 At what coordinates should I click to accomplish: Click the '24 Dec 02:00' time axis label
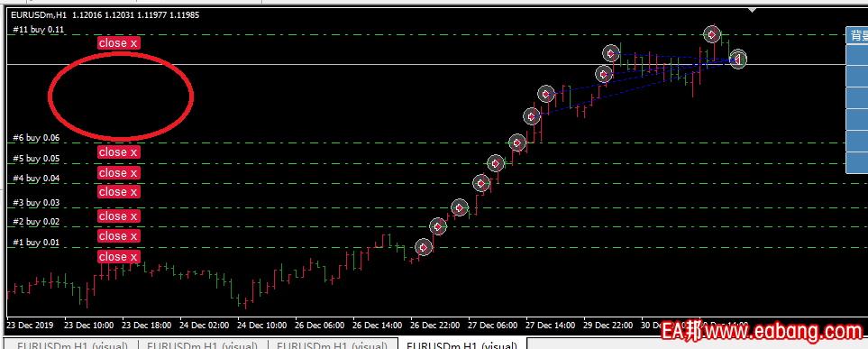pyautogui.click(x=205, y=325)
